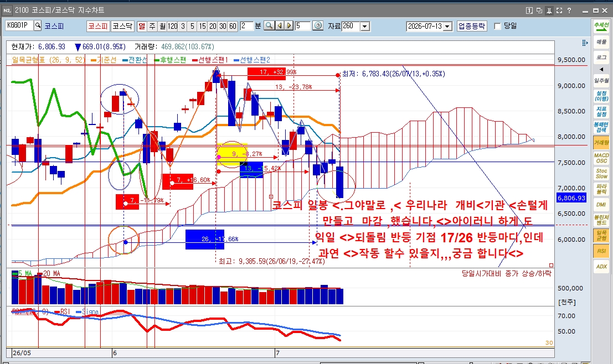Toggle the RSI indicator in sidebar

coord(601,251)
